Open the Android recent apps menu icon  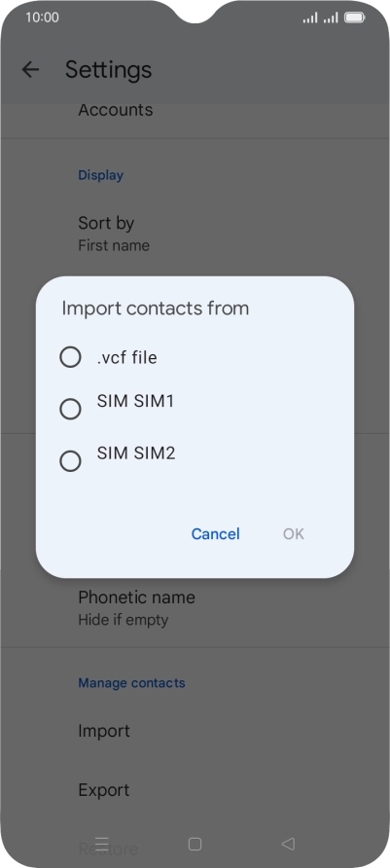pos(102,844)
